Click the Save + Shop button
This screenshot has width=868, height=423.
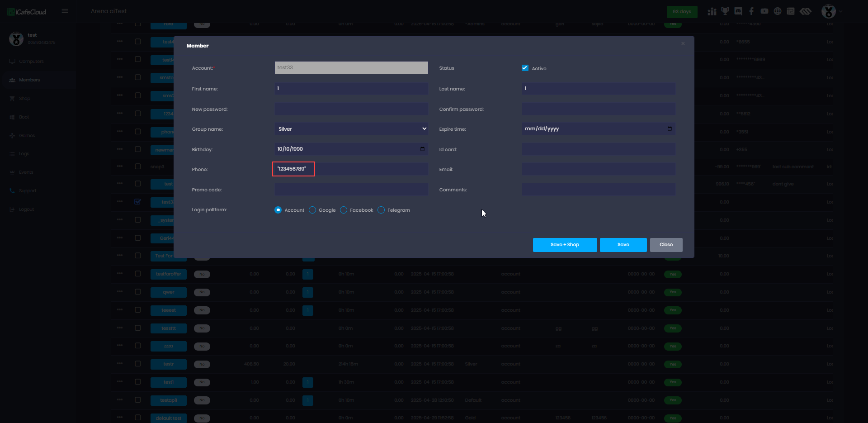point(565,245)
